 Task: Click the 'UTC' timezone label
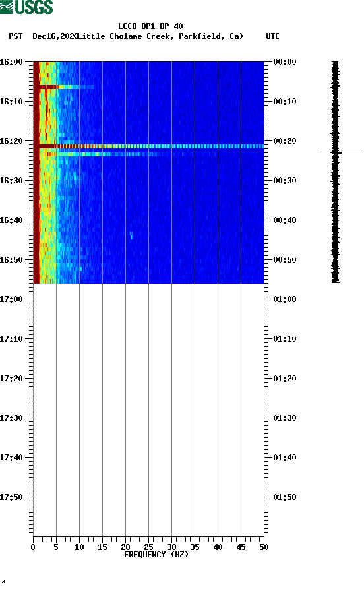273,36
